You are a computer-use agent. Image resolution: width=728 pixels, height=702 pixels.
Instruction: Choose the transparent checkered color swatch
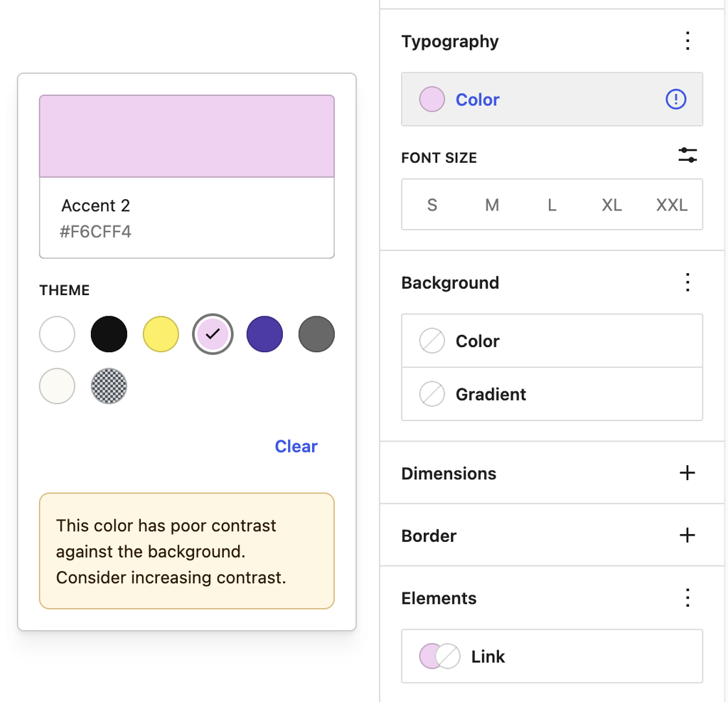(x=109, y=386)
